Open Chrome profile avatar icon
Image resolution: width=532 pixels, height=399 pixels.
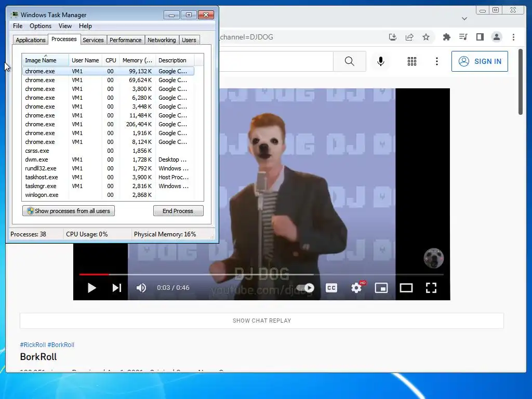pyautogui.click(x=496, y=37)
